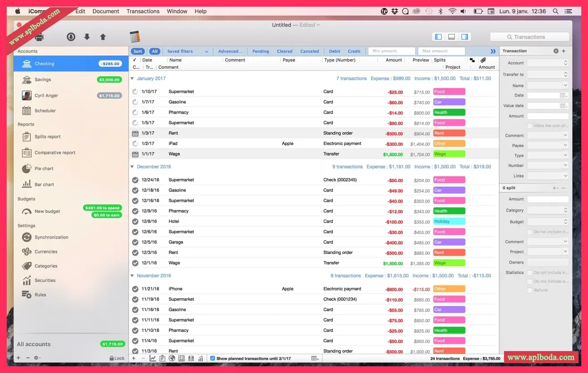Toggle cleared status of 12/8/16 Hotel
The height and width of the screenshot is (373, 588).
135,221
